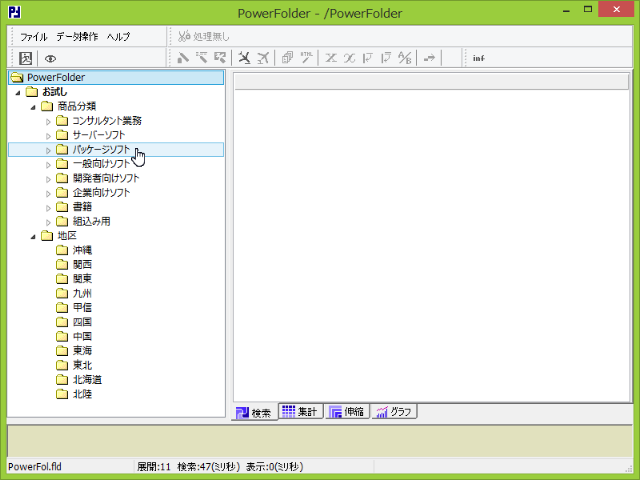Click the chart figure icon left of eye
640x480 pixels.
pos(25,58)
